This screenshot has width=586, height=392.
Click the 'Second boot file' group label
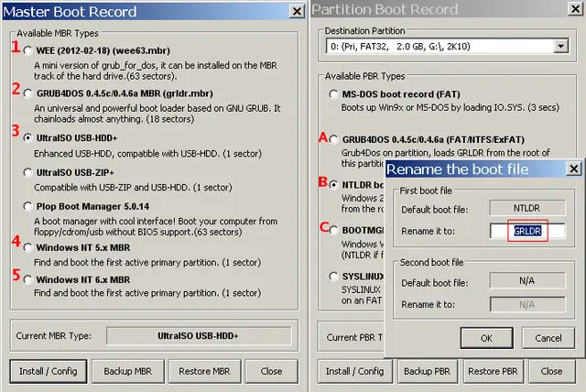coord(431,262)
